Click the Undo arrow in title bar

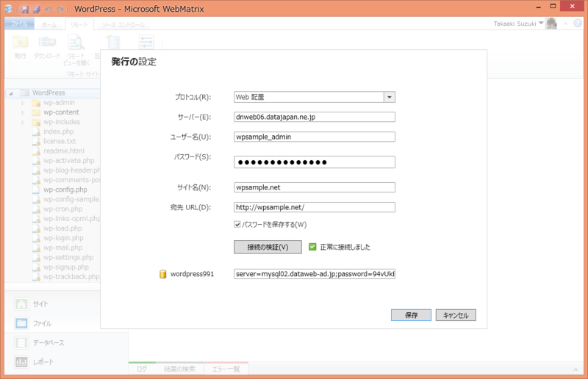point(49,10)
